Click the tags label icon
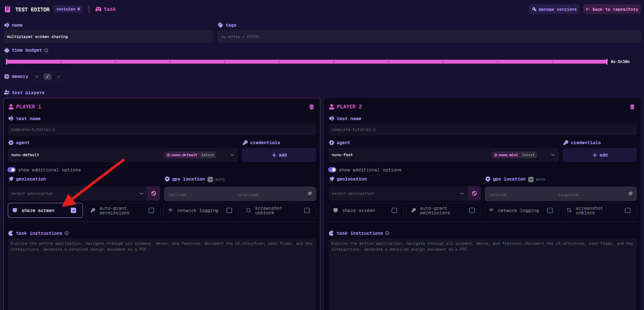 (x=220, y=25)
